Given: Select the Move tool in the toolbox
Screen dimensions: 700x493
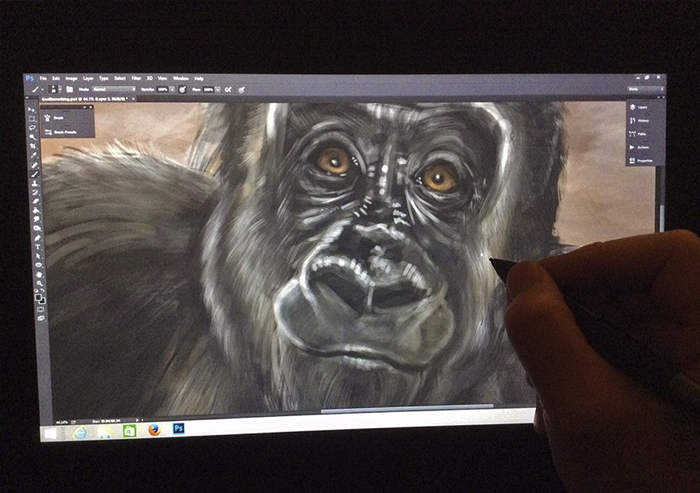Looking at the screenshot, I should point(32,109).
